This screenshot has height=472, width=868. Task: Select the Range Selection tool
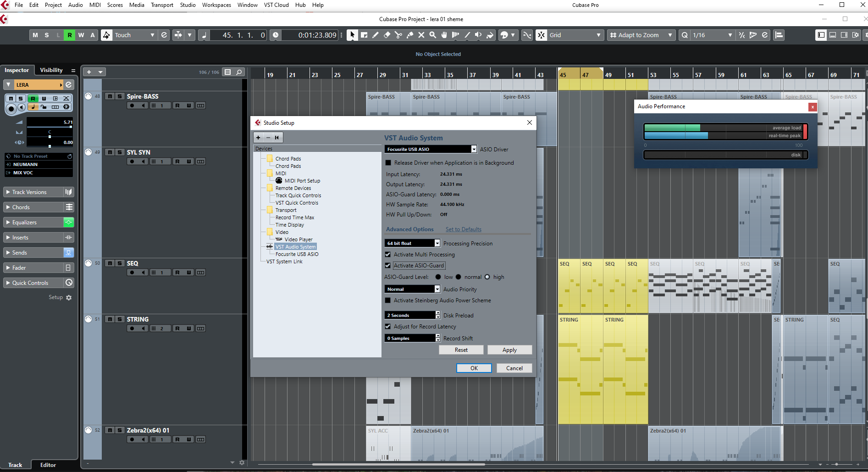[364, 35]
